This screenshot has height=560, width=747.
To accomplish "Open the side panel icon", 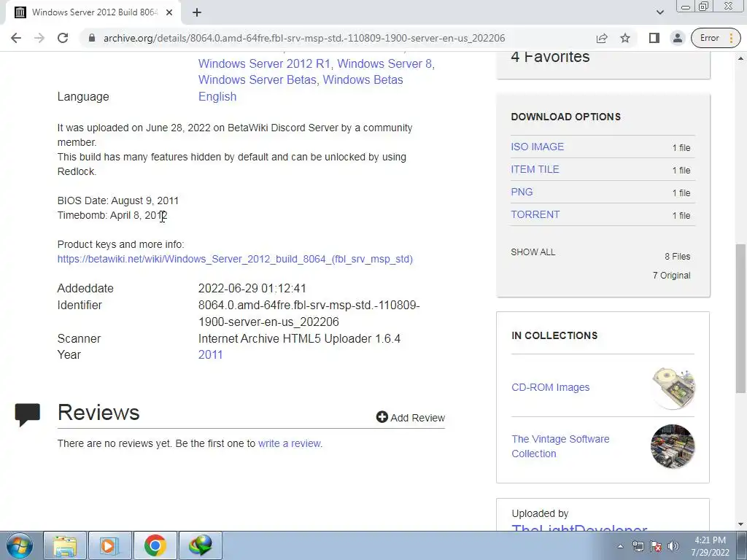I will coord(654,38).
